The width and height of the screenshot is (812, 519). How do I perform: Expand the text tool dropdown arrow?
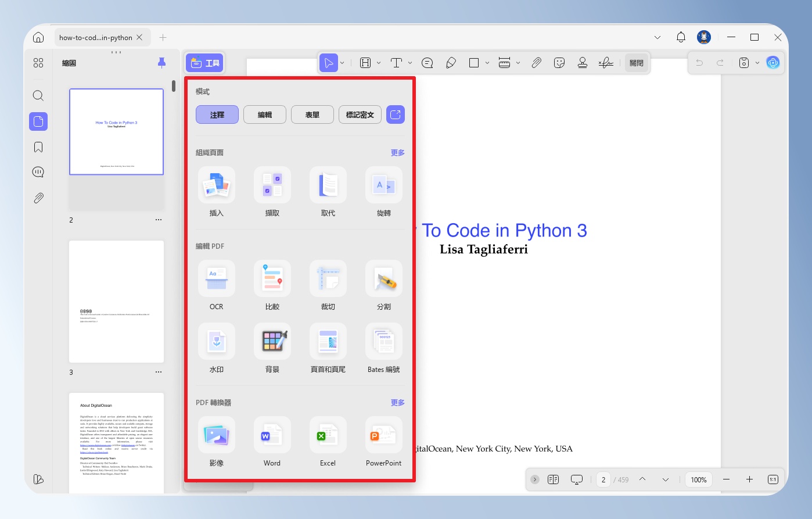410,63
